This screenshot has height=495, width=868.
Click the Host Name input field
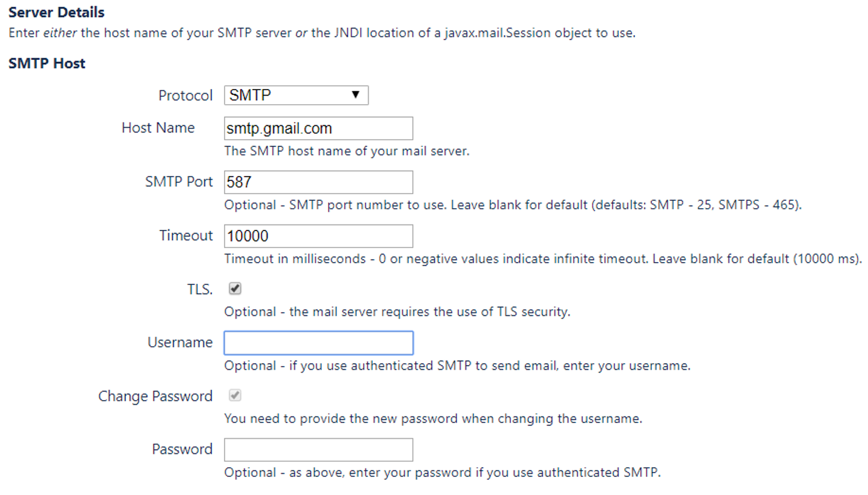click(318, 128)
